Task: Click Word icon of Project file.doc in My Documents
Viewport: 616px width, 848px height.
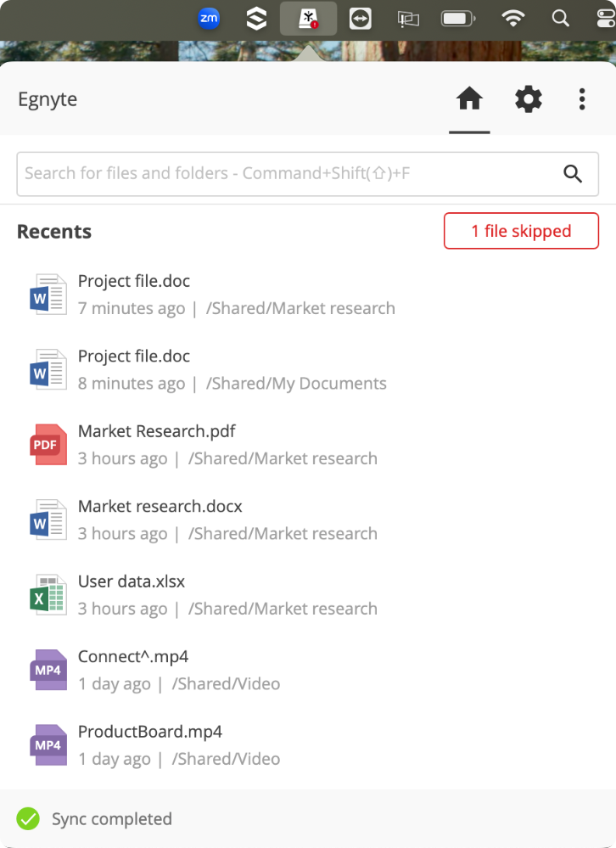Action: coord(48,369)
